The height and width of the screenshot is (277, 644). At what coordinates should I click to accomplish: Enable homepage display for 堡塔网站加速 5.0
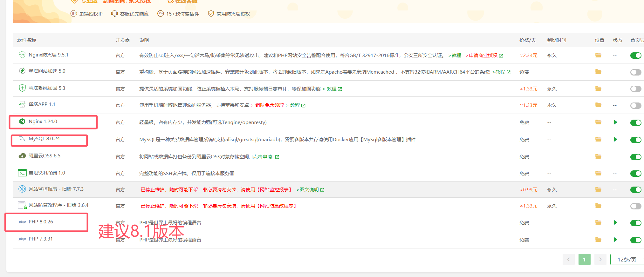pos(636,72)
